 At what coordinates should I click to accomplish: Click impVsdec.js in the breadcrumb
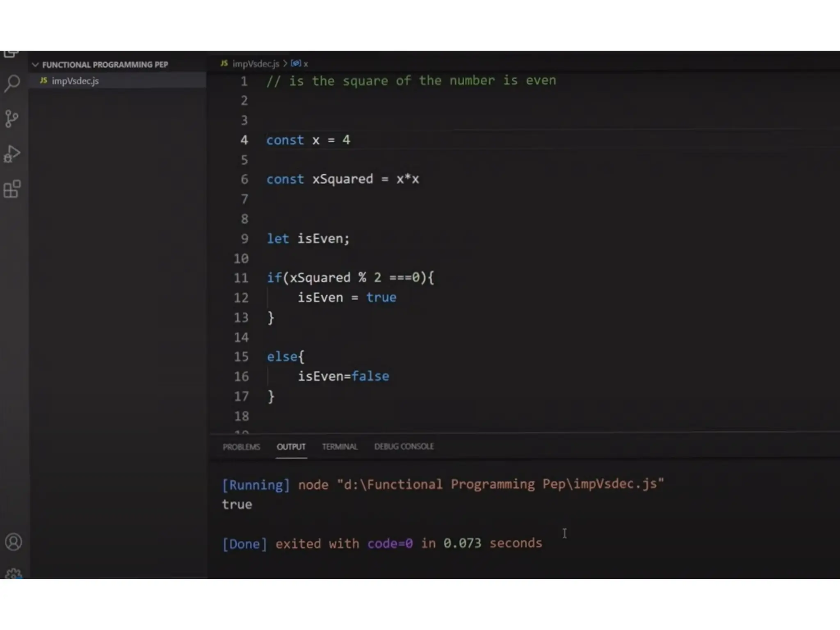[x=255, y=64]
